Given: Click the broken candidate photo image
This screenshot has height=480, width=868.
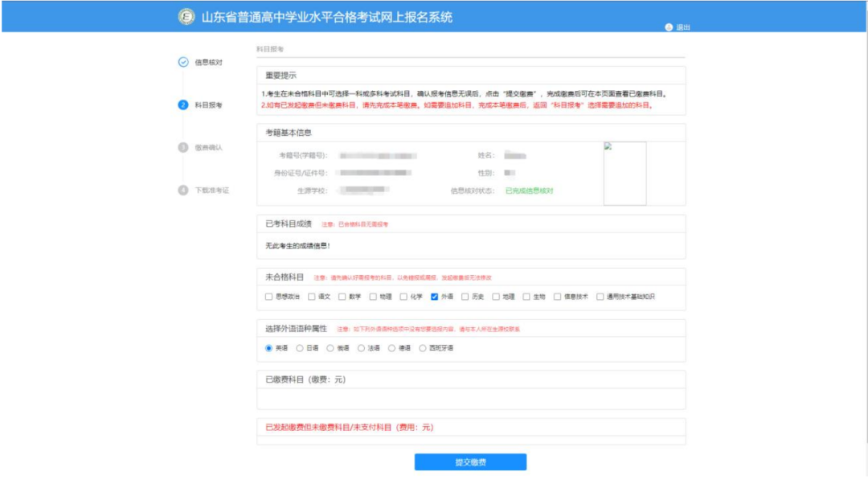Looking at the screenshot, I should coord(624,173).
